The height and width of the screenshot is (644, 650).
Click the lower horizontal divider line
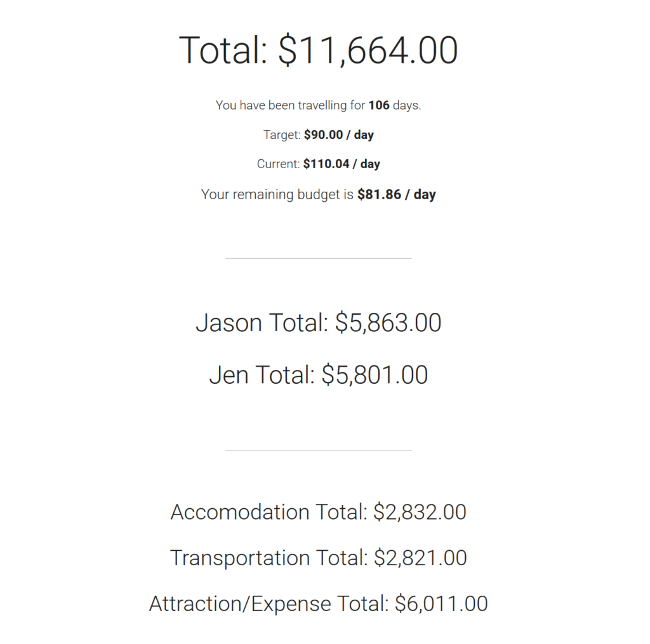click(318, 450)
